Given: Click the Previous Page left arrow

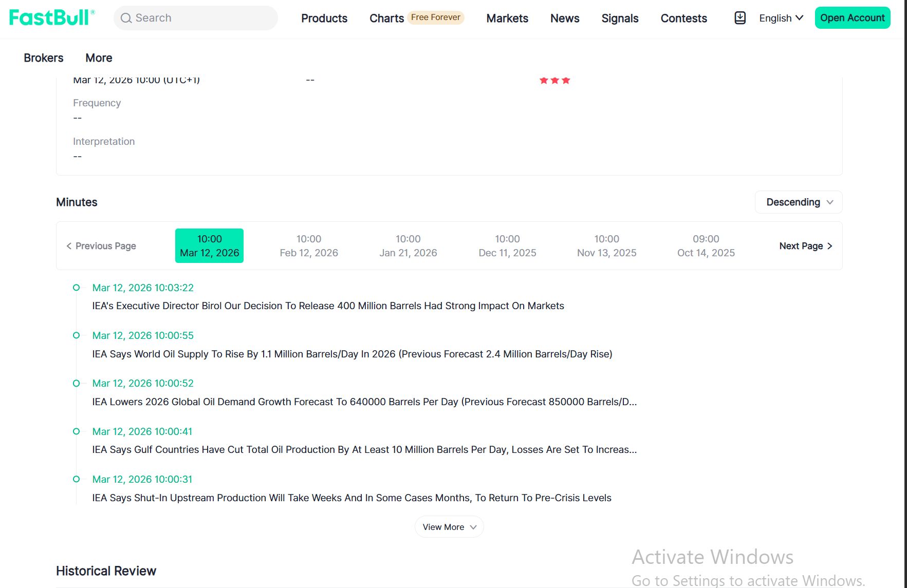Looking at the screenshot, I should pos(69,246).
